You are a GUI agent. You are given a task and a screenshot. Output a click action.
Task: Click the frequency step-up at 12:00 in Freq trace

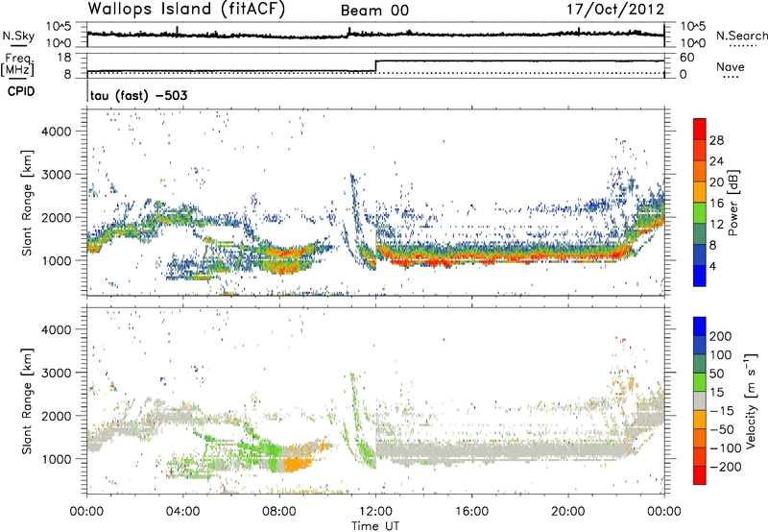[375, 66]
